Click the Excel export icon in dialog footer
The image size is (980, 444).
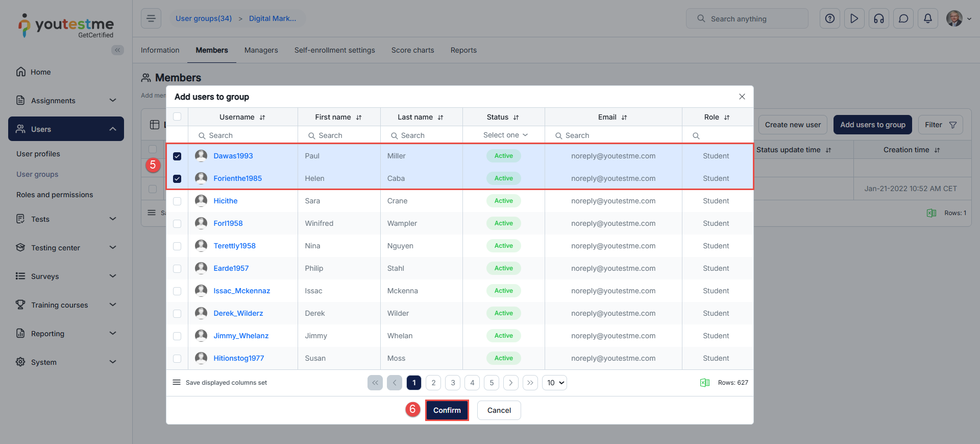click(705, 383)
